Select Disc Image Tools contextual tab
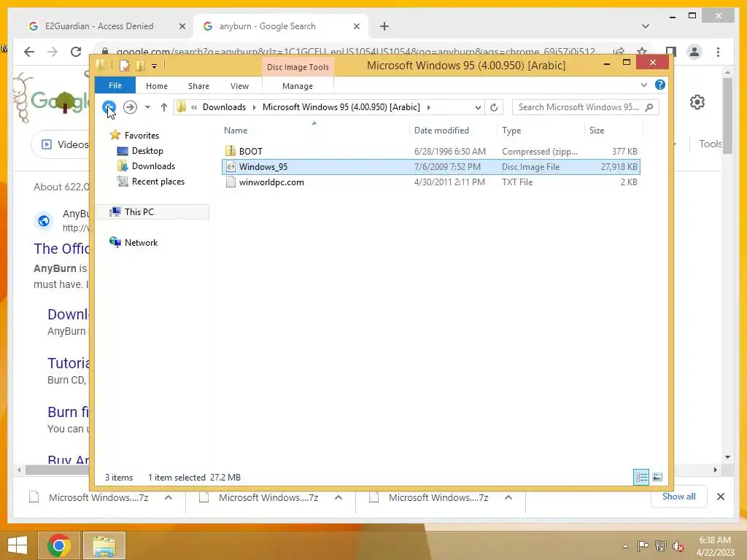This screenshot has width=747, height=560. tap(298, 67)
